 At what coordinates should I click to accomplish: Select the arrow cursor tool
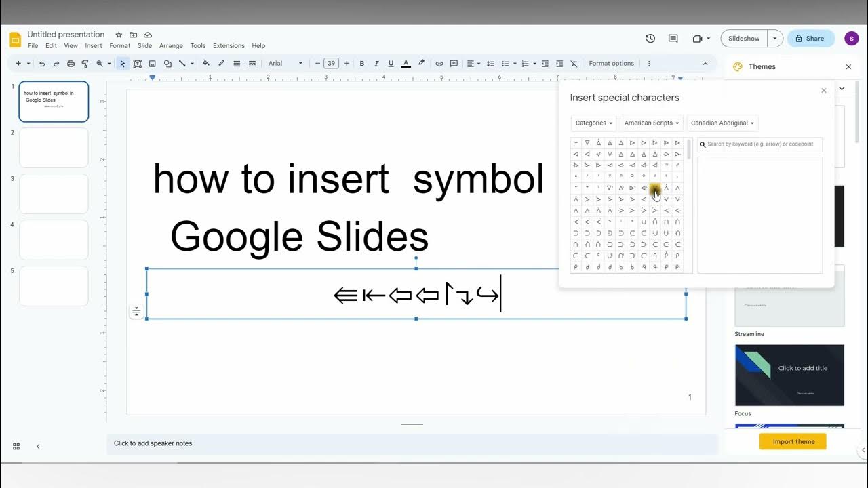[123, 64]
